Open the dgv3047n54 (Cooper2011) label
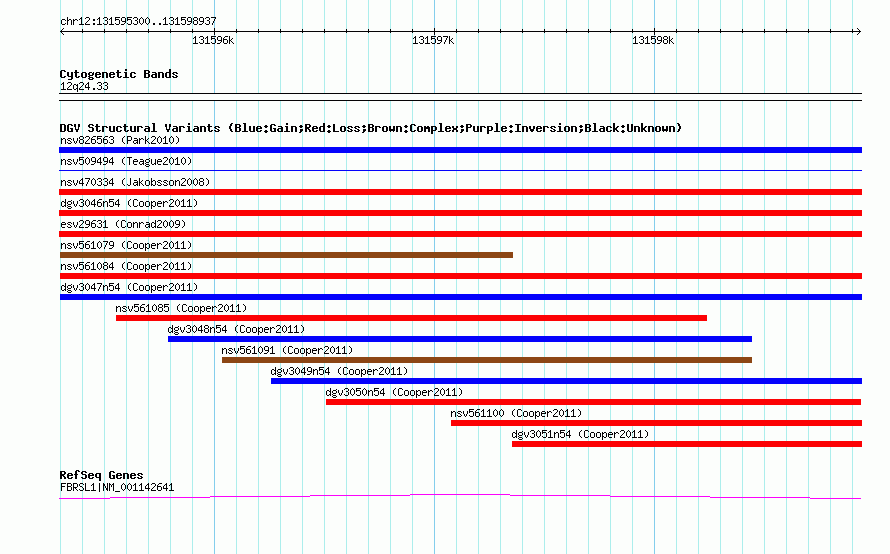The height and width of the screenshot is (554, 890). tap(129, 287)
